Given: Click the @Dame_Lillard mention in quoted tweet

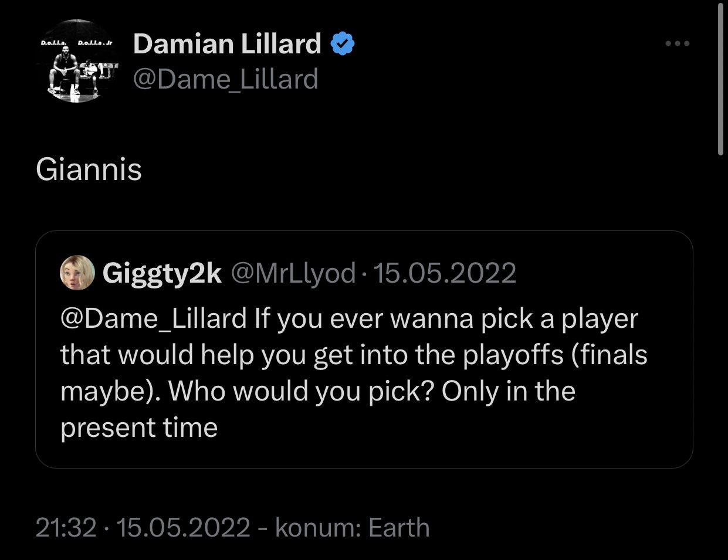Looking at the screenshot, I should (154, 318).
